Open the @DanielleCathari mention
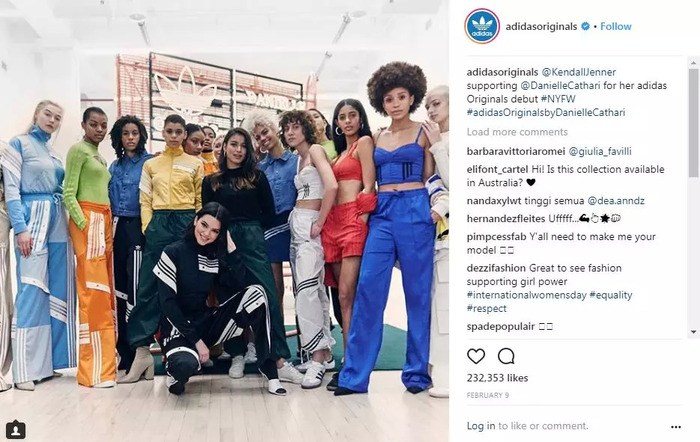The width and height of the screenshot is (700, 442). click(560, 85)
